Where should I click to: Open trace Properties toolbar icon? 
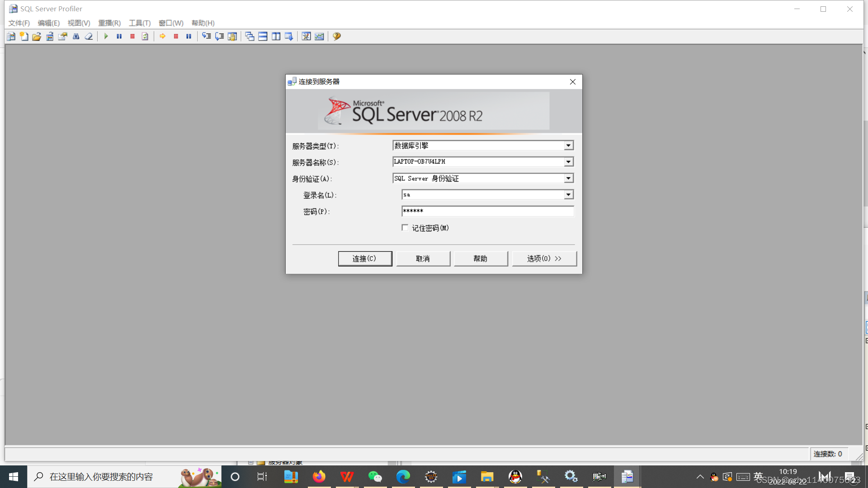(x=63, y=37)
